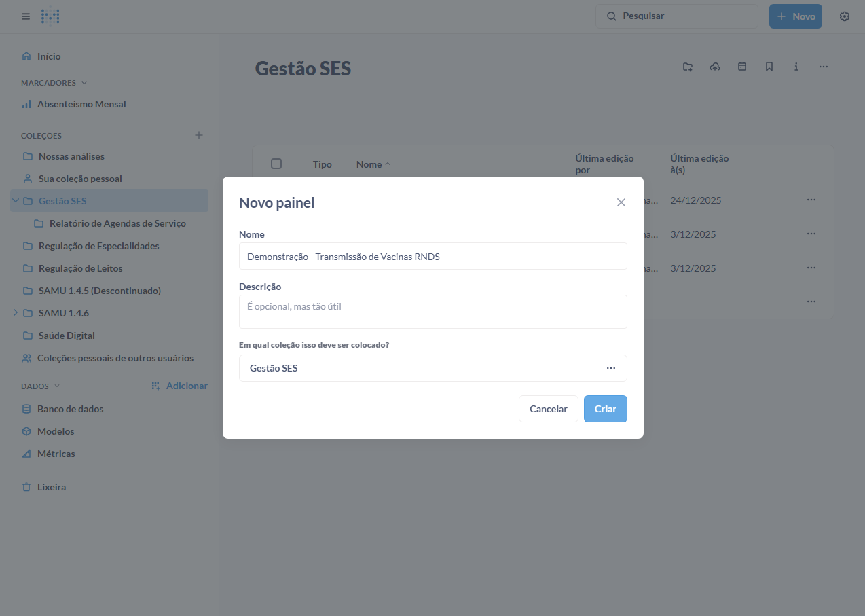The image size is (865, 616).
Task: Collapse the Marcadores section
Action: (x=84, y=83)
